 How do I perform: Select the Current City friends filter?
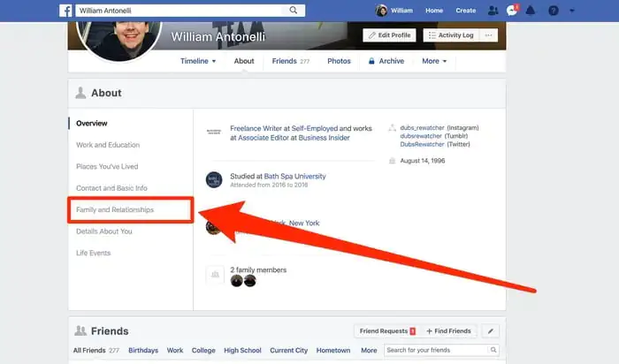[x=288, y=351]
